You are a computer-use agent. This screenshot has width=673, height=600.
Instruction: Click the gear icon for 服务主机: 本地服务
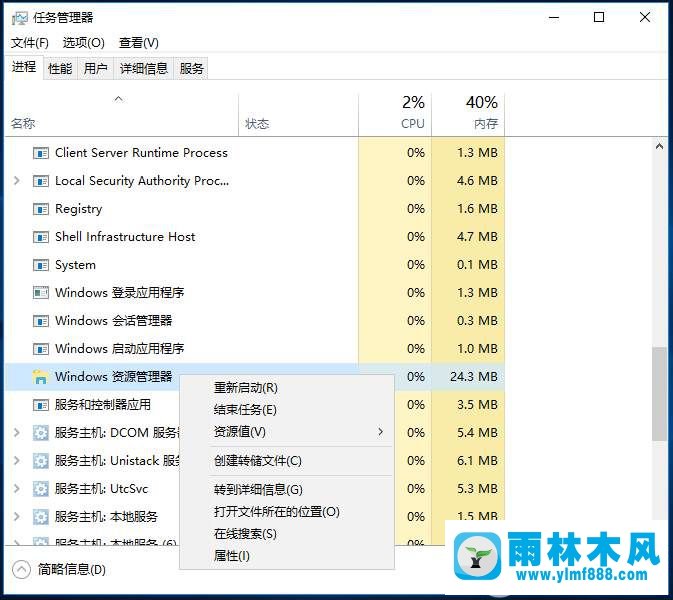41,517
